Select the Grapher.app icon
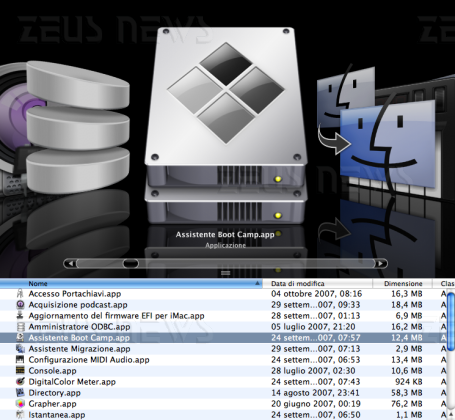Screen dimensions: 455x420 pyautogui.click(x=20, y=404)
